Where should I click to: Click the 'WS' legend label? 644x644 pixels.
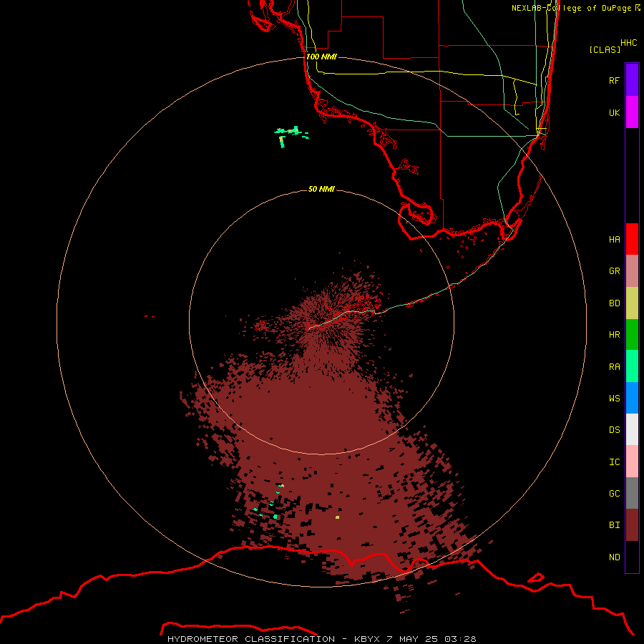[614, 398]
